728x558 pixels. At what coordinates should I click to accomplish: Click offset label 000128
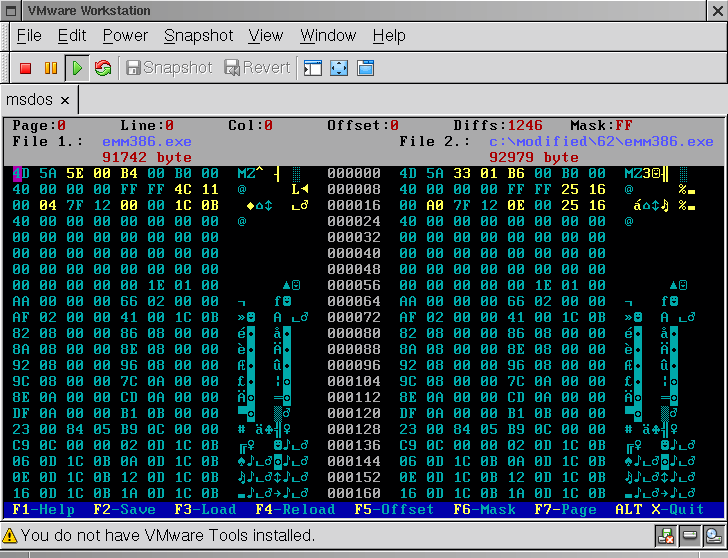354,429
